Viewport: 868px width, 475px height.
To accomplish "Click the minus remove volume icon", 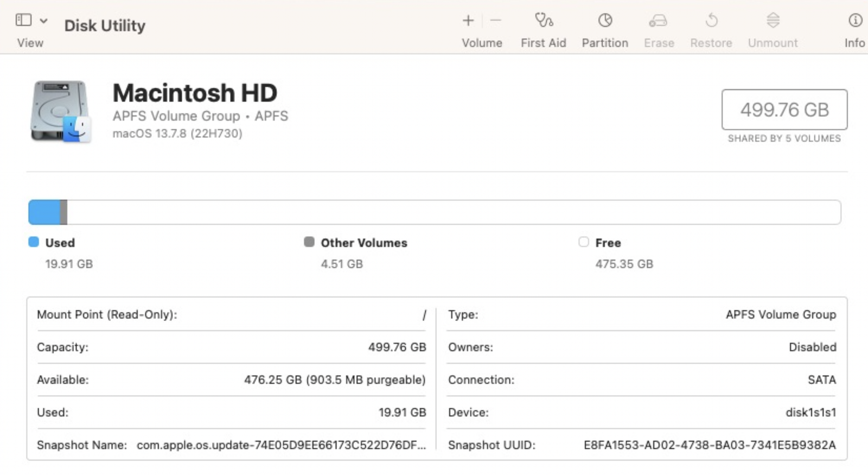I will (495, 21).
